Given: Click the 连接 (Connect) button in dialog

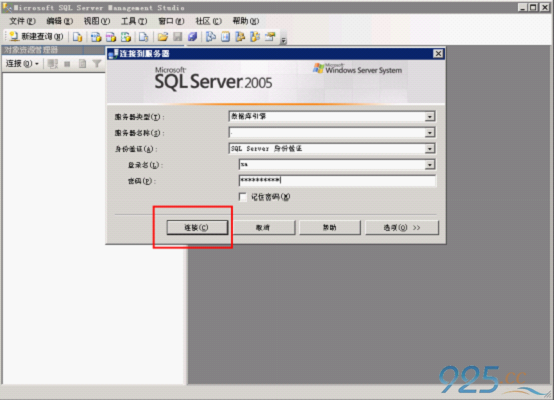Looking at the screenshot, I should (x=197, y=228).
